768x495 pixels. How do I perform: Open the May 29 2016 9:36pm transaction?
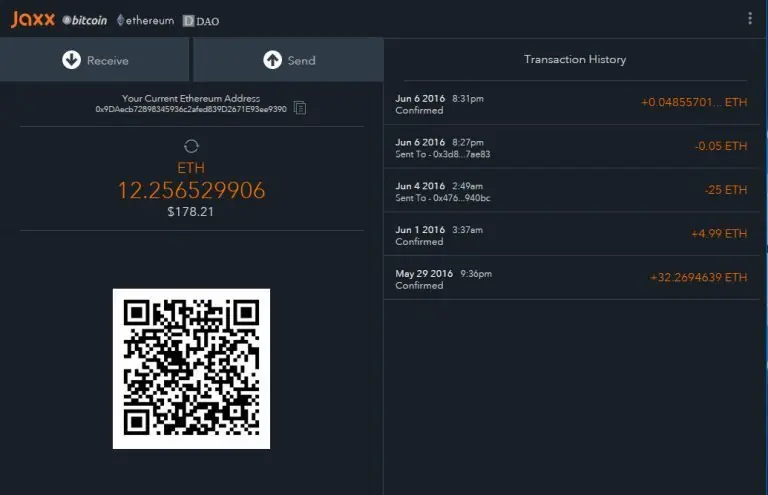pyautogui.click(x=572, y=278)
